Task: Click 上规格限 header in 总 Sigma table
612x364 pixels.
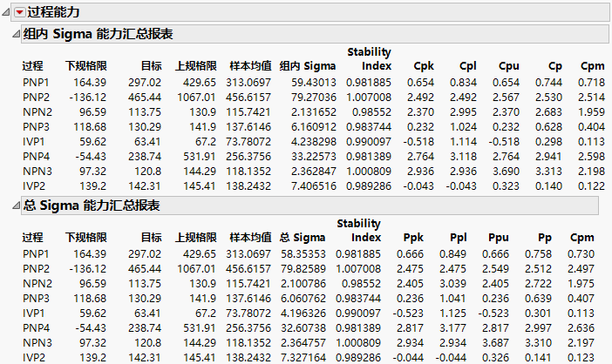Action: click(x=195, y=238)
